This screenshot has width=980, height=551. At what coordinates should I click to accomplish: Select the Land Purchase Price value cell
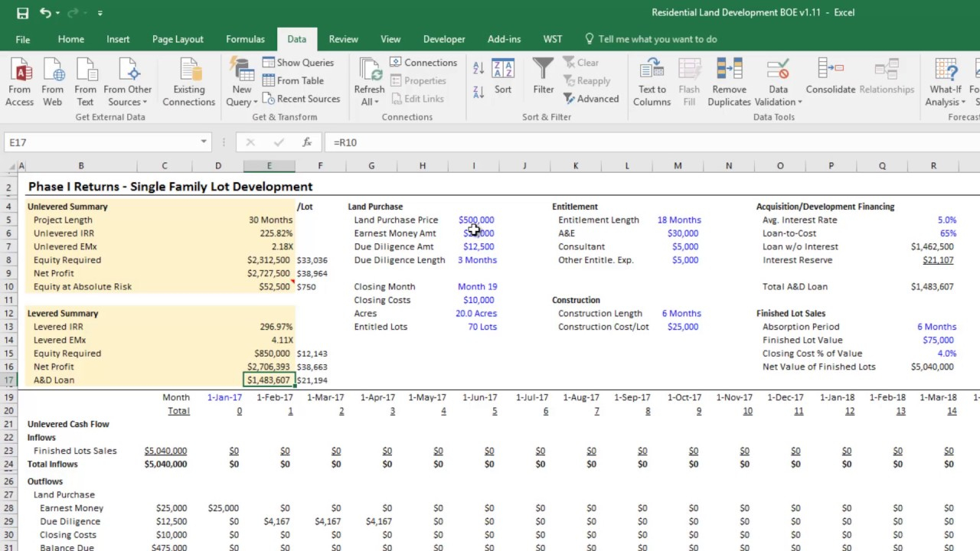point(476,220)
